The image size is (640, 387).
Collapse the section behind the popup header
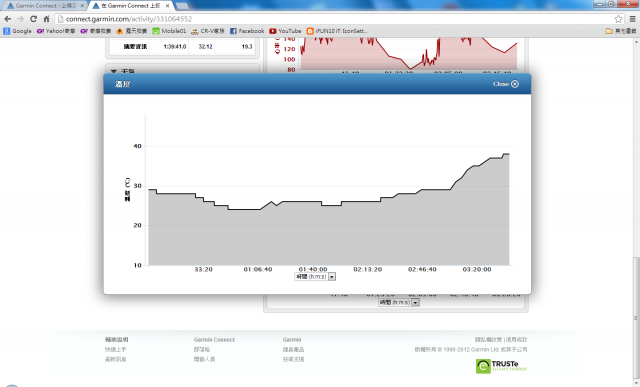tap(114, 71)
